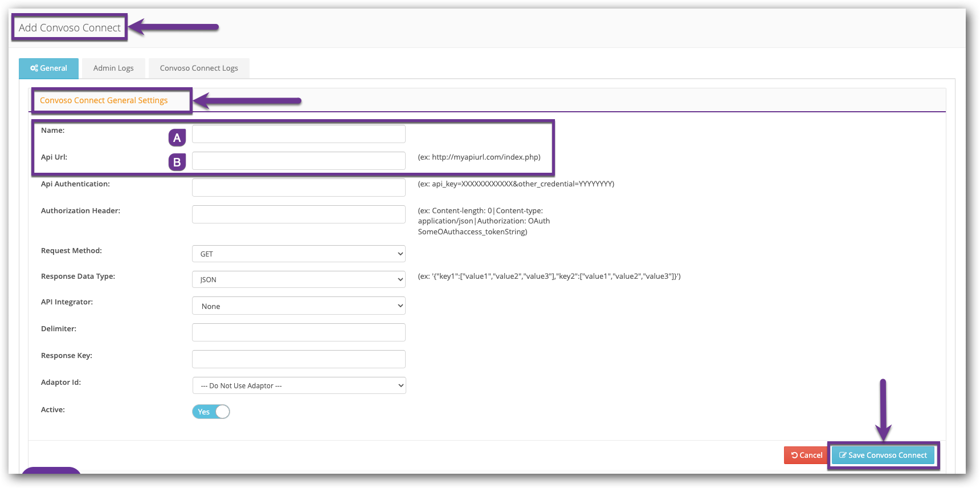Click the api_key example hint text
This screenshot has height=488, width=980.
(516, 184)
